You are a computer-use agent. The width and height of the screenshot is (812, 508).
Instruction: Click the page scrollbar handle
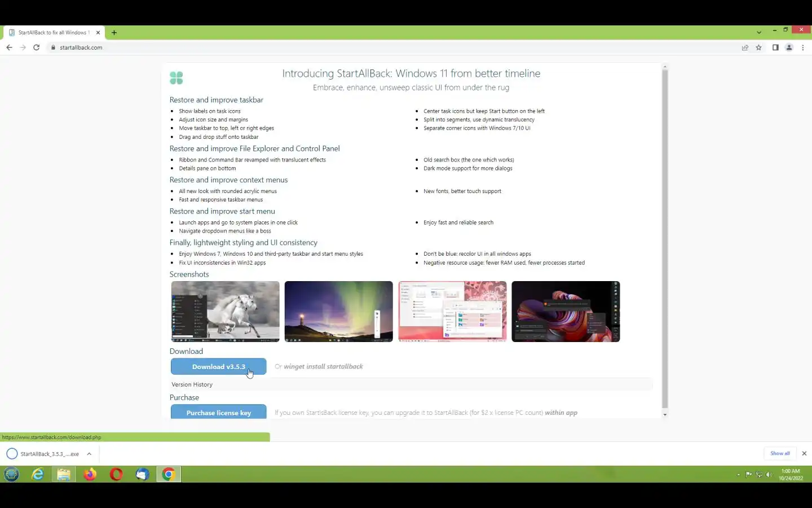pos(665,238)
